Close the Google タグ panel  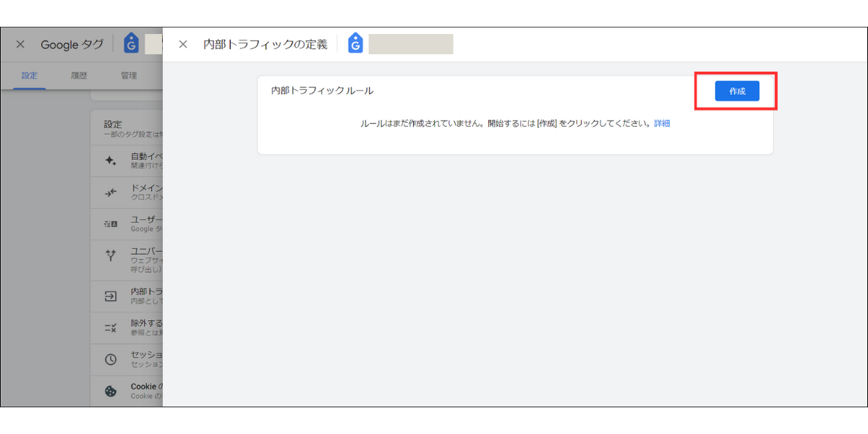pyautogui.click(x=20, y=44)
